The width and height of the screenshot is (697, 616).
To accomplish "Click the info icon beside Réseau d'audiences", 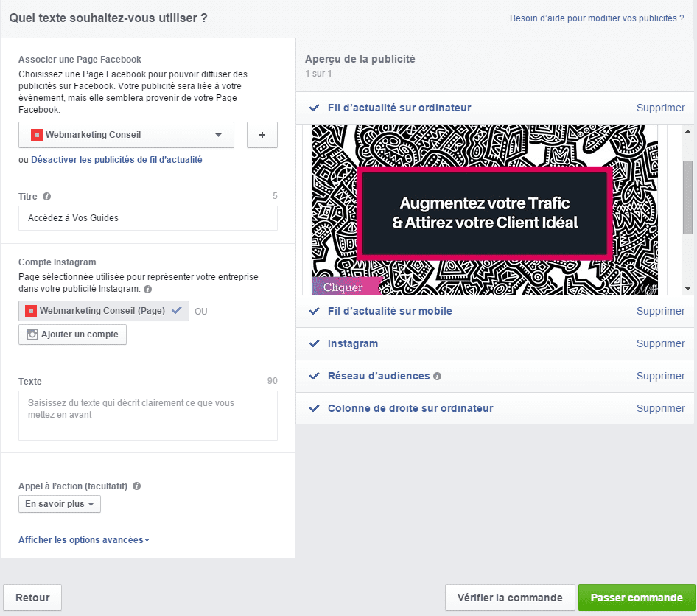I will click(438, 376).
